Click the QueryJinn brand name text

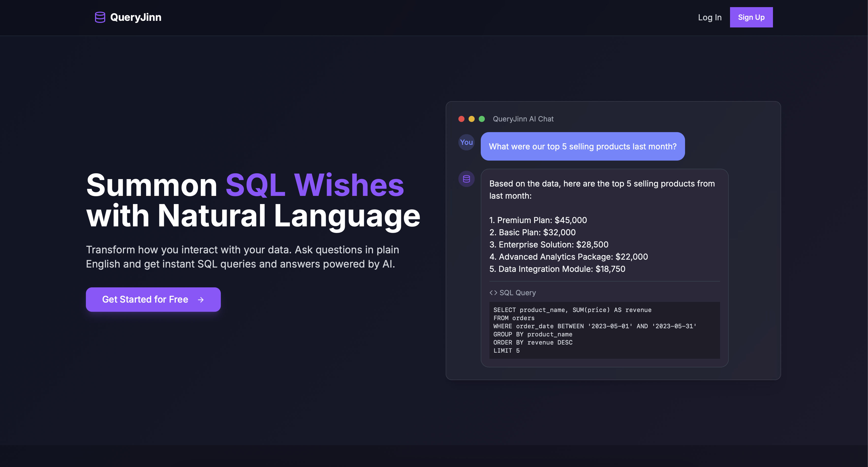pos(135,17)
